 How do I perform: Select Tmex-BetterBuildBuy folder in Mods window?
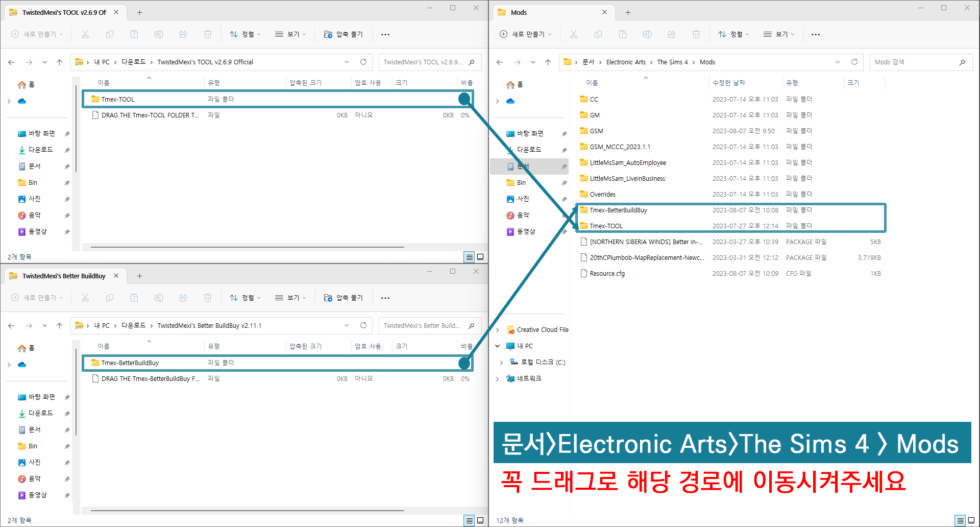[x=731, y=210]
